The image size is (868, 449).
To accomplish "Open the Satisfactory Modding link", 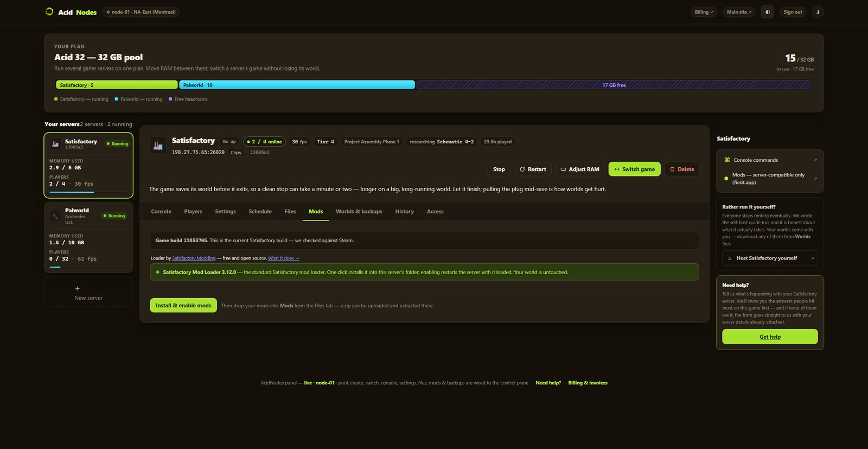I will 194,258.
